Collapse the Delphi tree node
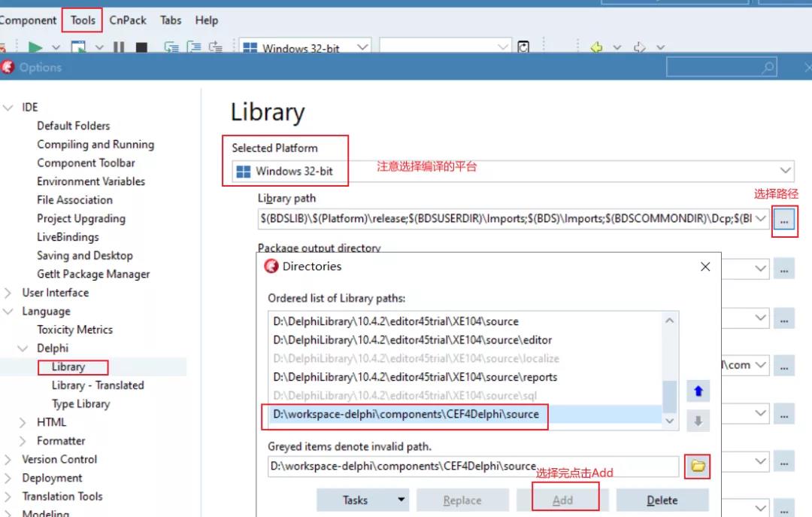The height and width of the screenshot is (517, 812). pyautogui.click(x=23, y=348)
